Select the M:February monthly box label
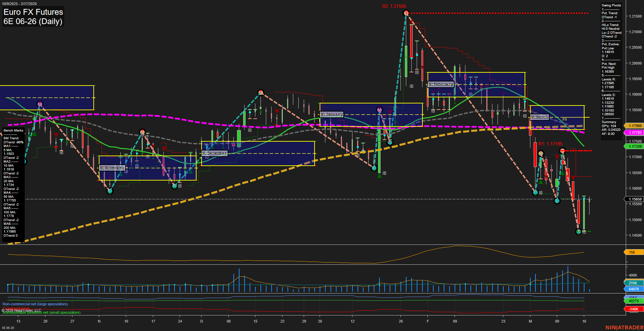The image size is (644, 331). pos(441,84)
